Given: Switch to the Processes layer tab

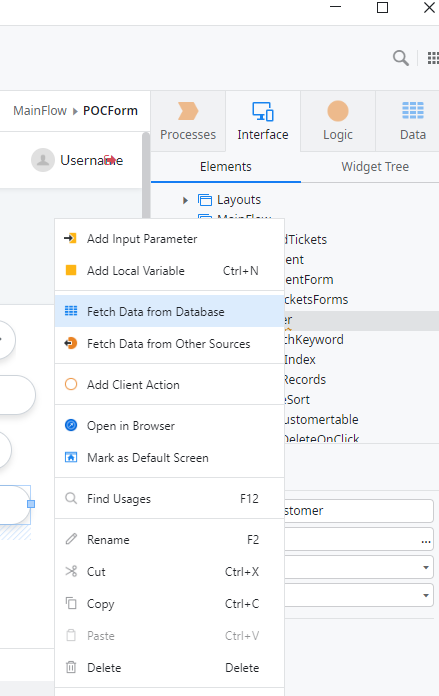Looking at the screenshot, I should click(x=188, y=121).
